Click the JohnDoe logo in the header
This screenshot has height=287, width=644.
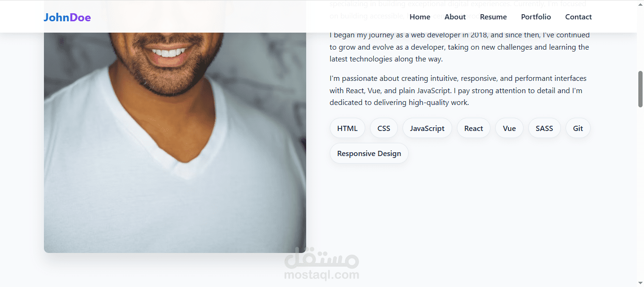[x=67, y=17]
